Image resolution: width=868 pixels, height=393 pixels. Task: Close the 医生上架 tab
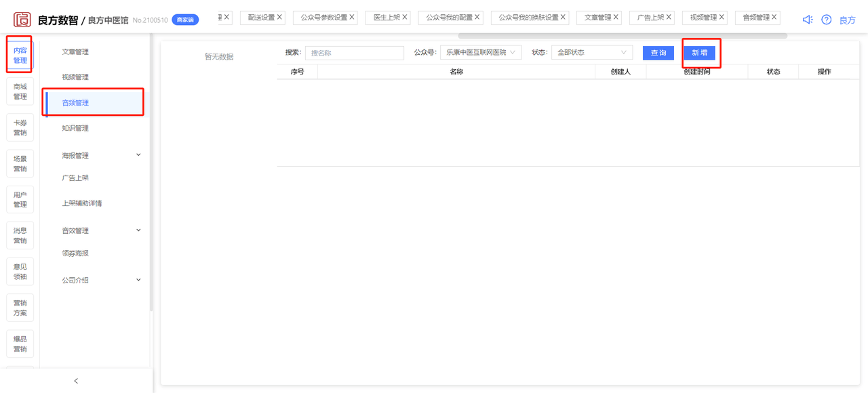[x=405, y=17]
